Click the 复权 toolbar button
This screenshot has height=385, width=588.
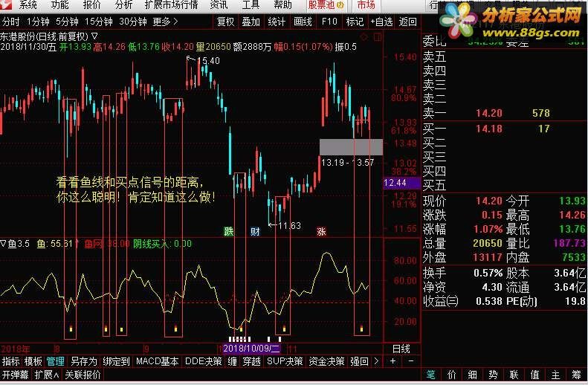(226, 22)
